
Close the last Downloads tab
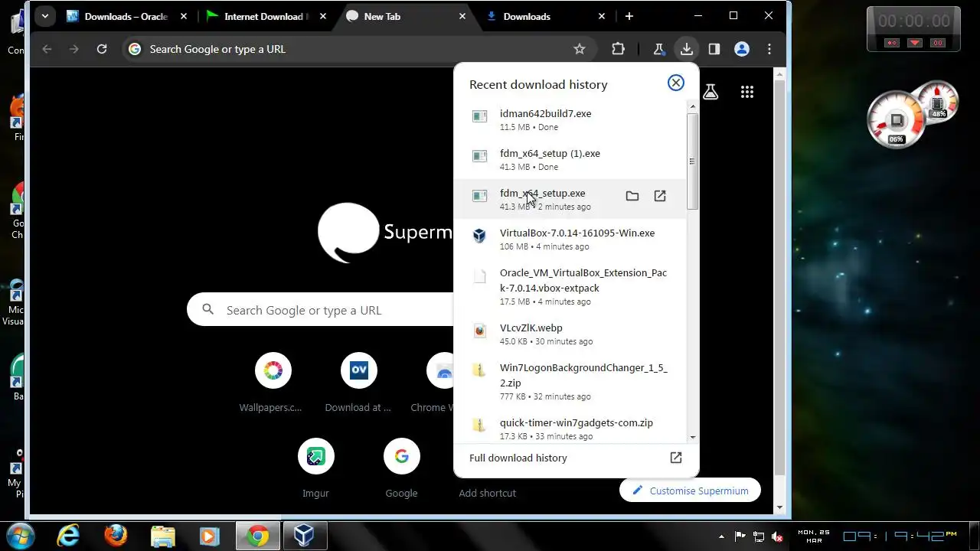coord(601,16)
